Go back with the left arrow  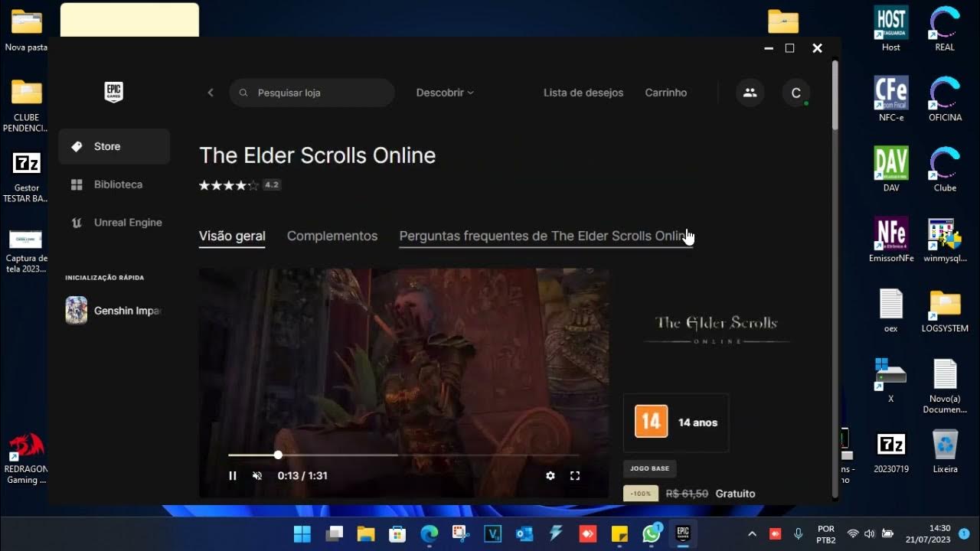click(211, 93)
